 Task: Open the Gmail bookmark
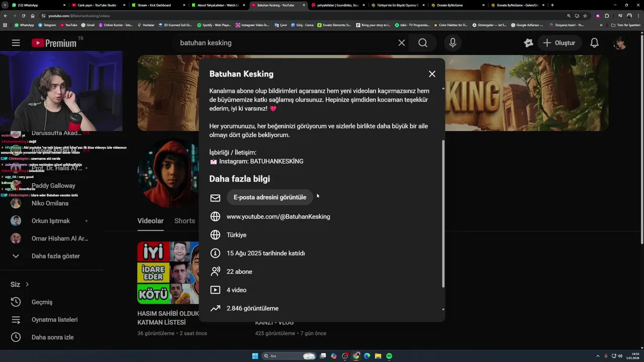click(x=88, y=25)
